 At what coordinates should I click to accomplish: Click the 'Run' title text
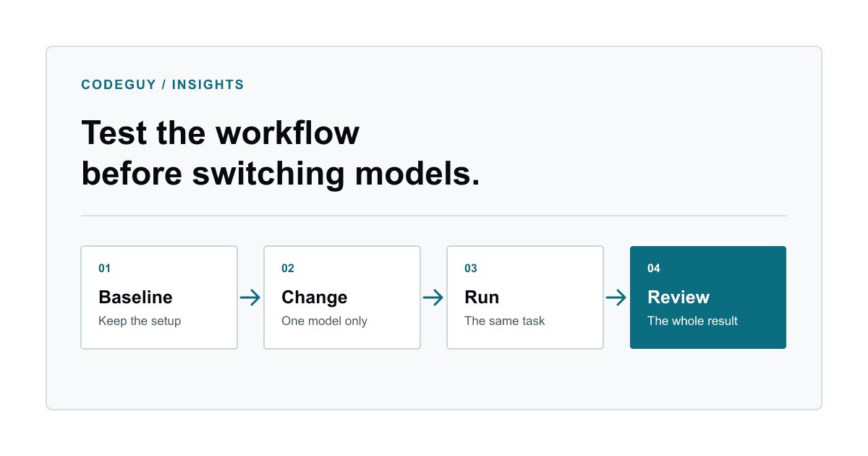coord(482,297)
